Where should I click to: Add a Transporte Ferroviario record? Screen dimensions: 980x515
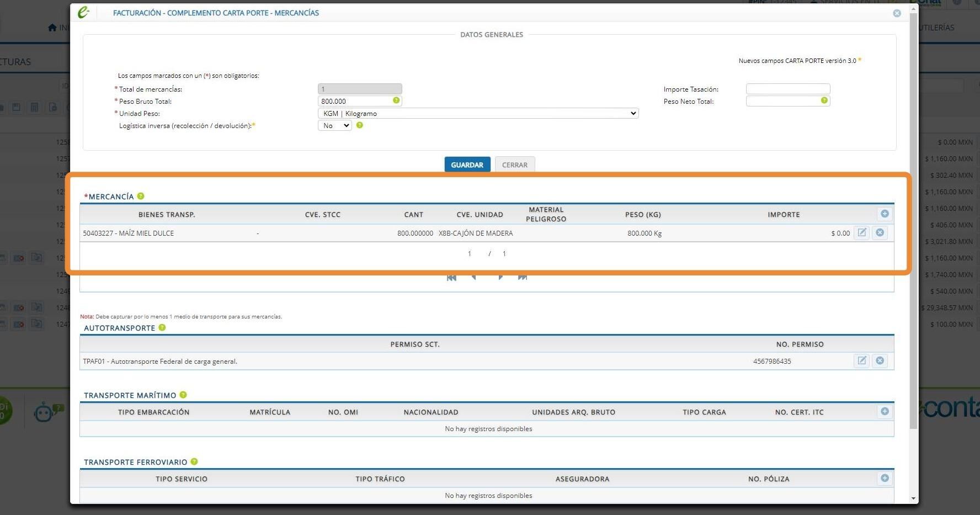point(885,479)
